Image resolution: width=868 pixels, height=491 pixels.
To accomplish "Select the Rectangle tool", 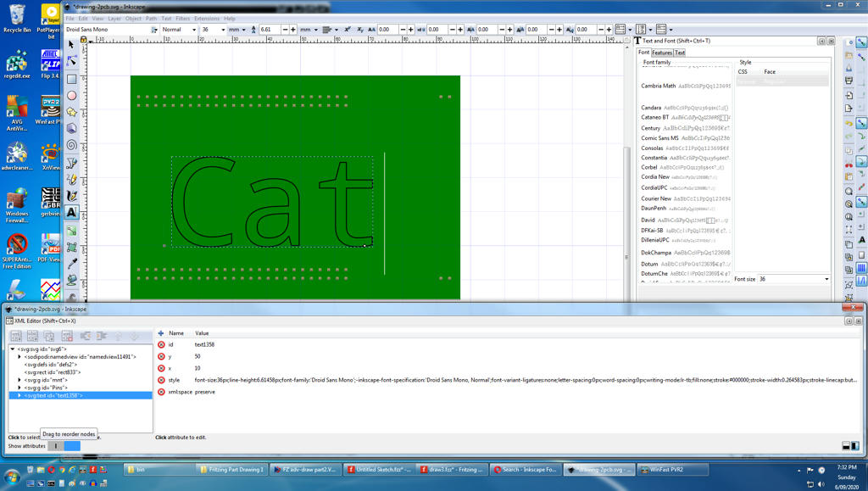I will (x=71, y=79).
